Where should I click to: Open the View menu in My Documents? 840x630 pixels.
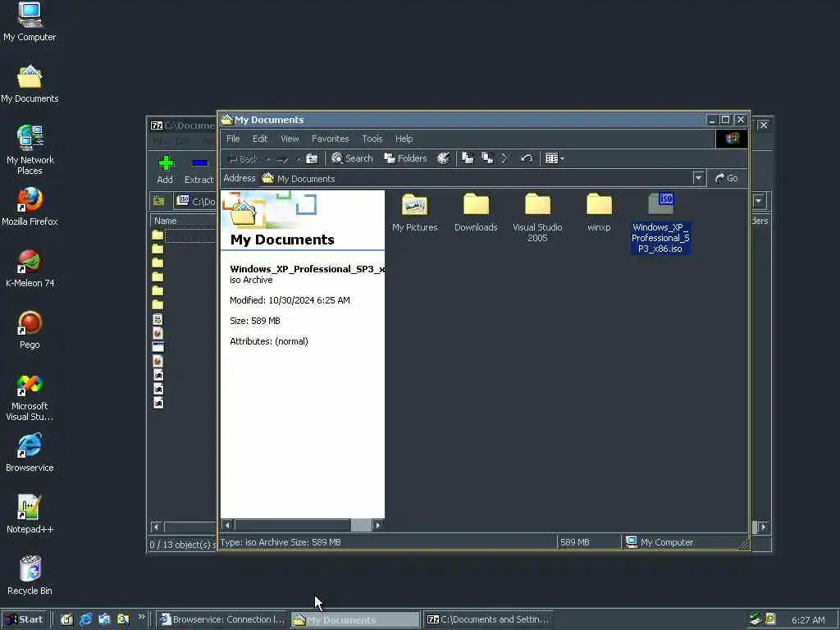click(290, 139)
